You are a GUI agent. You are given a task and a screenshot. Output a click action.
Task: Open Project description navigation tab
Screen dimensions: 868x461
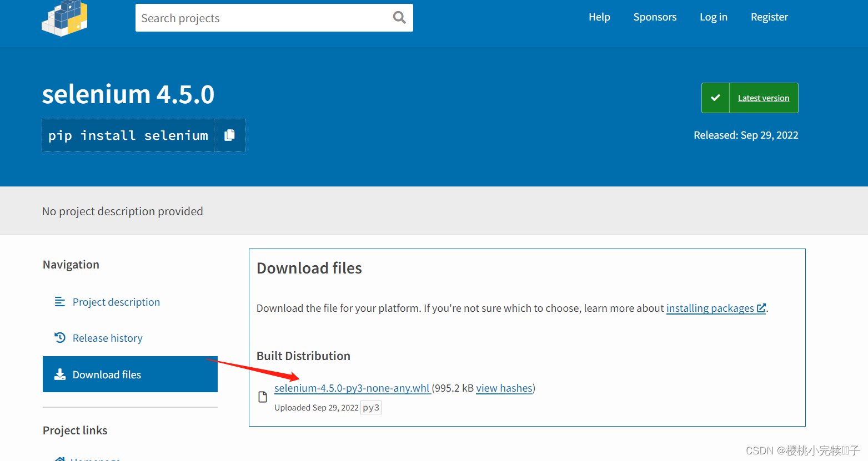coord(130,302)
